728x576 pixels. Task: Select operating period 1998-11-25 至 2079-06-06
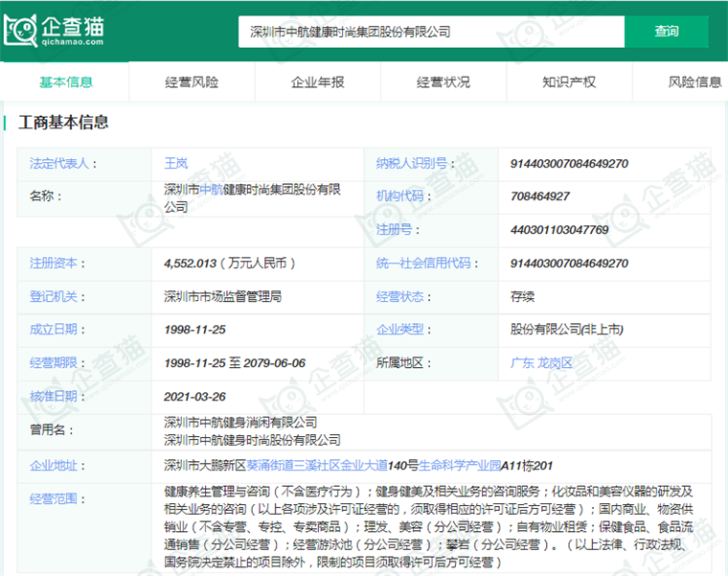[x=235, y=363]
